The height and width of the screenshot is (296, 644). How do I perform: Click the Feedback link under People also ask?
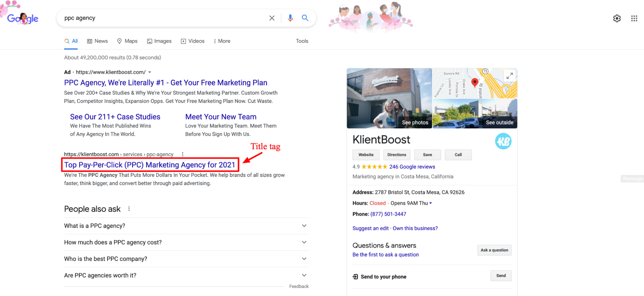[x=299, y=286]
